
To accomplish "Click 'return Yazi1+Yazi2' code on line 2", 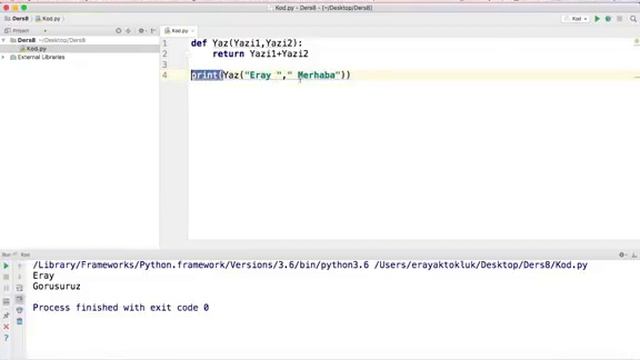I will (x=260, y=54).
